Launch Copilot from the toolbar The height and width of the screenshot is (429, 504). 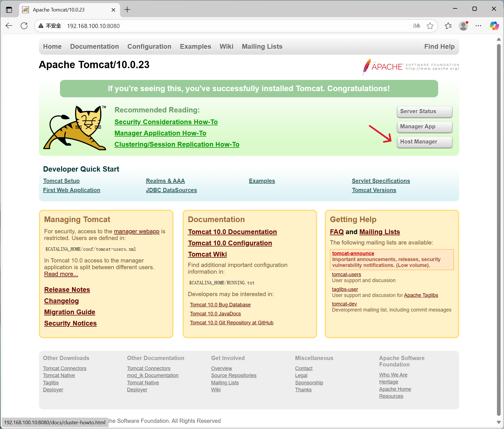pyautogui.click(x=494, y=26)
